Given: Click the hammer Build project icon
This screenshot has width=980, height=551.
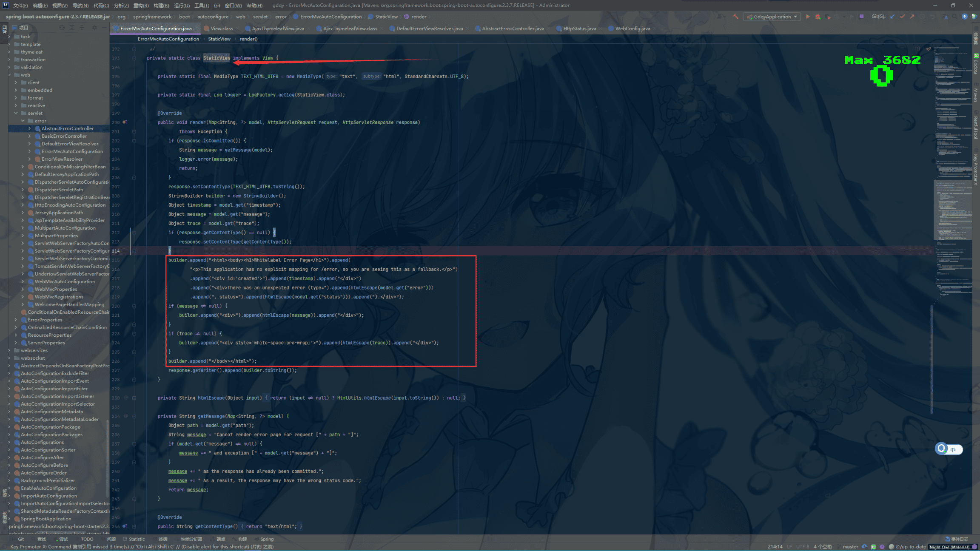Looking at the screenshot, I should click(735, 17).
